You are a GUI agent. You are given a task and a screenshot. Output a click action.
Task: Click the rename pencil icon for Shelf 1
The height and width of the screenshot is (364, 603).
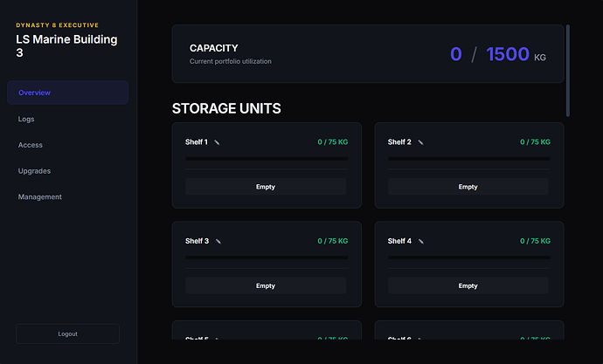[x=217, y=142]
